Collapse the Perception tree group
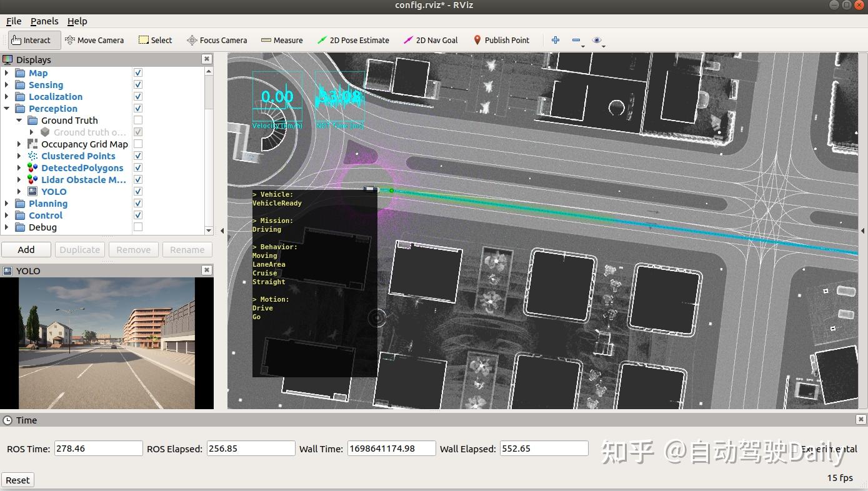The width and height of the screenshot is (868, 491). pyautogui.click(x=7, y=109)
